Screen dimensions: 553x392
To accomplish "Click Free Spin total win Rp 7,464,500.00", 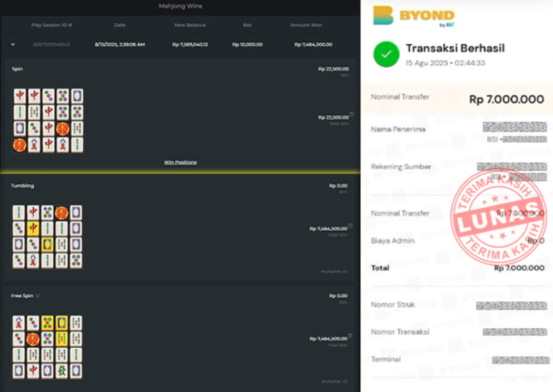I will pos(328,339).
